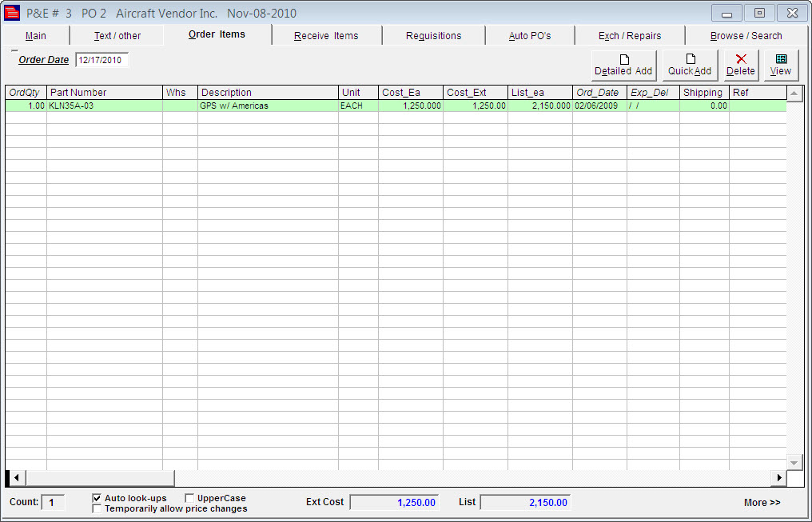
Task: Expand additional options with More >>
Action: [761, 503]
